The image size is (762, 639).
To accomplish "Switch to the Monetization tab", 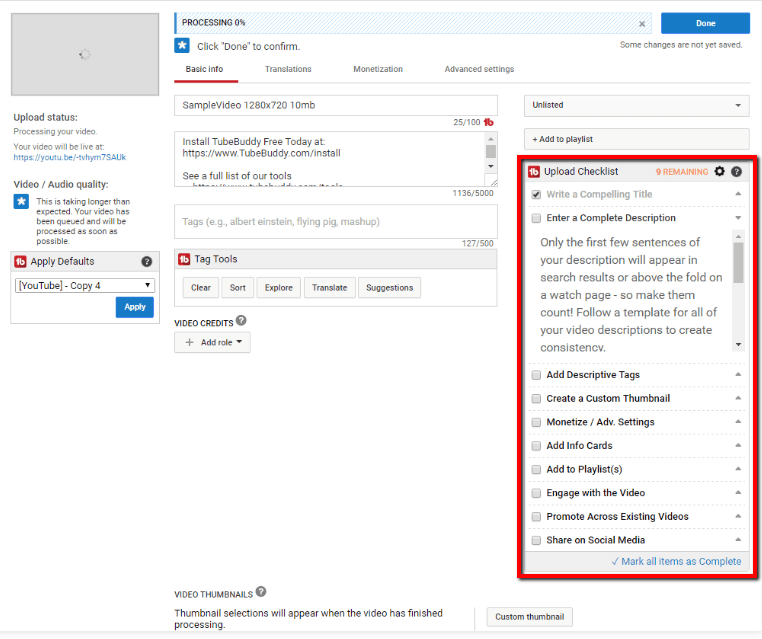I will pyautogui.click(x=378, y=69).
